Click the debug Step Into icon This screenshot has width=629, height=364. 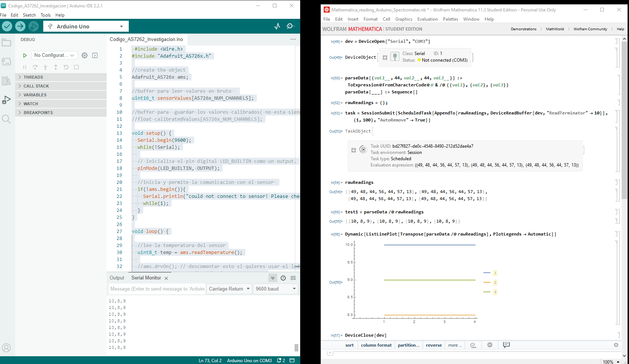click(45, 67)
